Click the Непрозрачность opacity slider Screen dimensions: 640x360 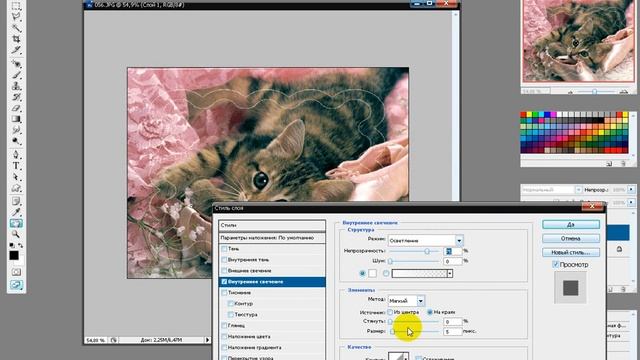(x=413, y=251)
